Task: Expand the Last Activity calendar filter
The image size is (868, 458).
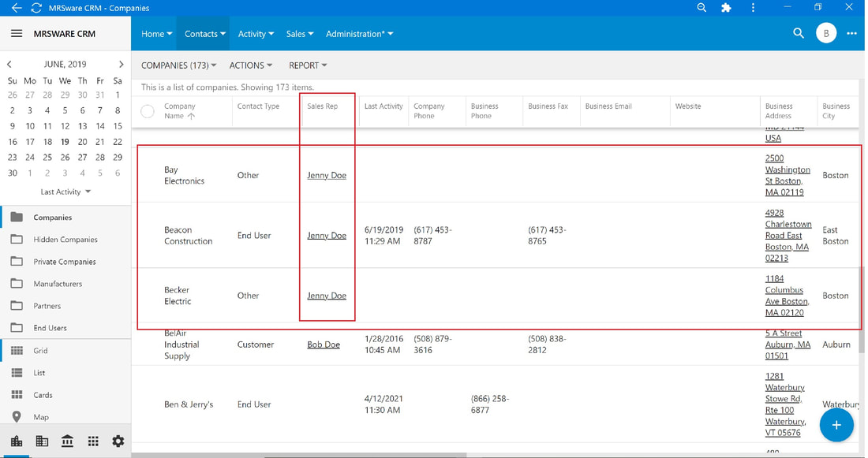Action: click(x=65, y=192)
